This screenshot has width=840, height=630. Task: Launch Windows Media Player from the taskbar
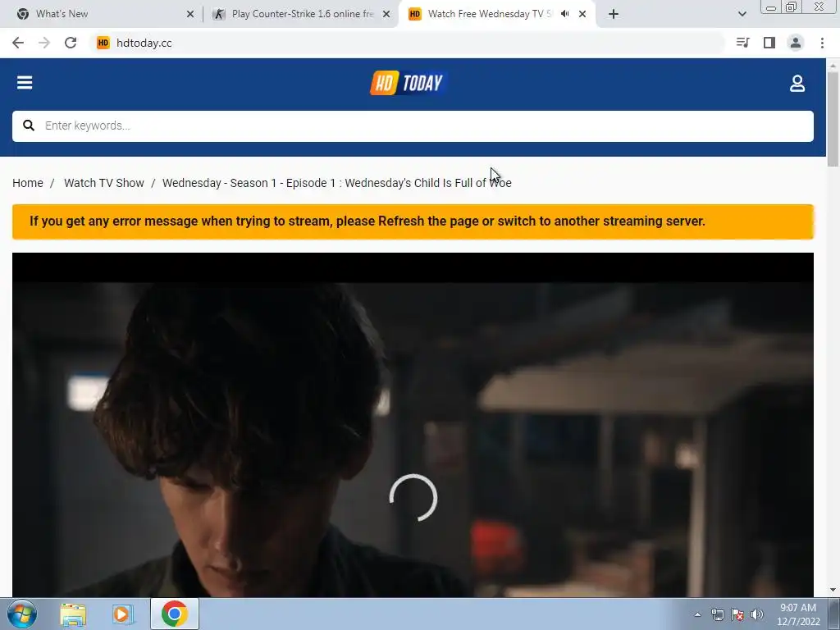tap(123, 614)
